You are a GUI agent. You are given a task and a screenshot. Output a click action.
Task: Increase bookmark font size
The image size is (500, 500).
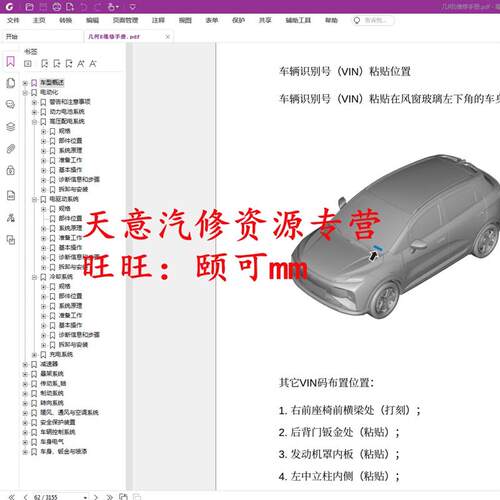81,63
